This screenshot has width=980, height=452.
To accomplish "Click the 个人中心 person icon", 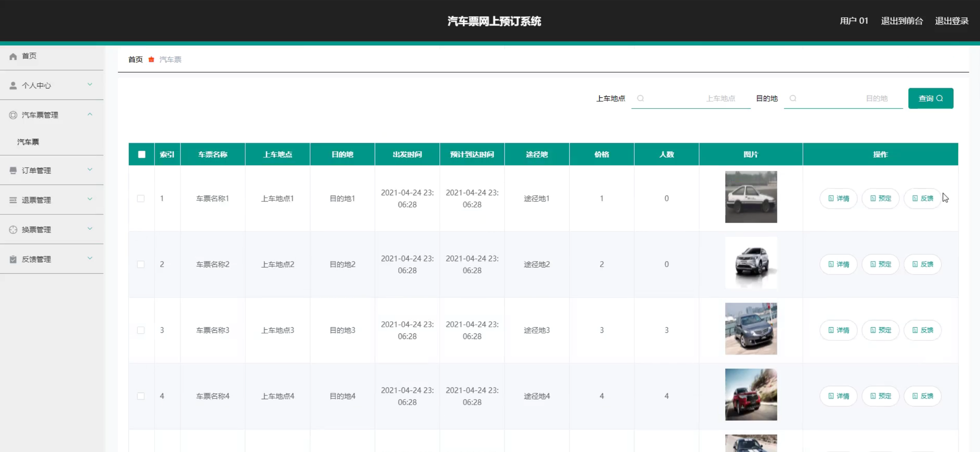I will pos(13,86).
